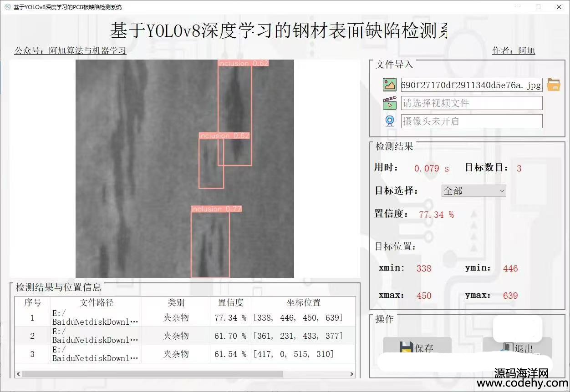Click the image file import icon

point(390,85)
